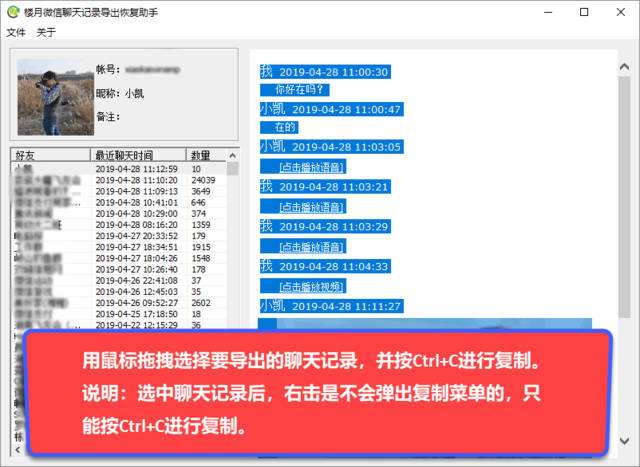Click the message text 你好在吗？
The image size is (640, 467).
coord(299,89)
